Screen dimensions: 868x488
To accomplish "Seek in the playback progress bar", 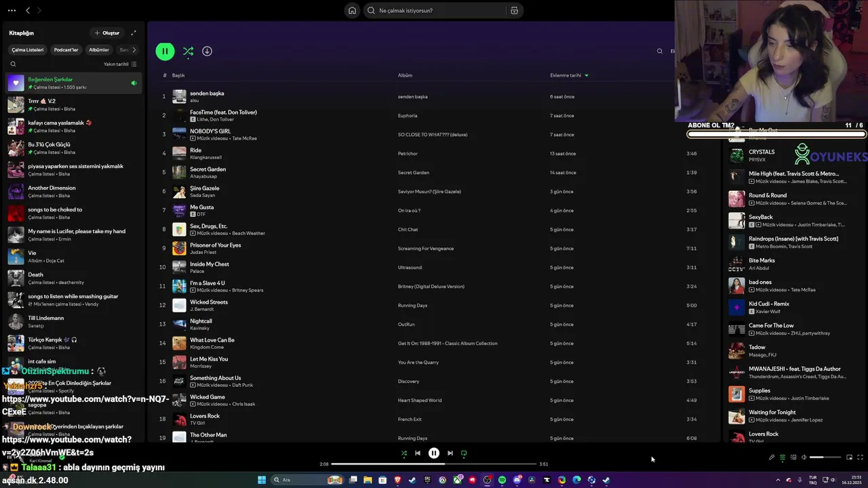I will (x=434, y=464).
